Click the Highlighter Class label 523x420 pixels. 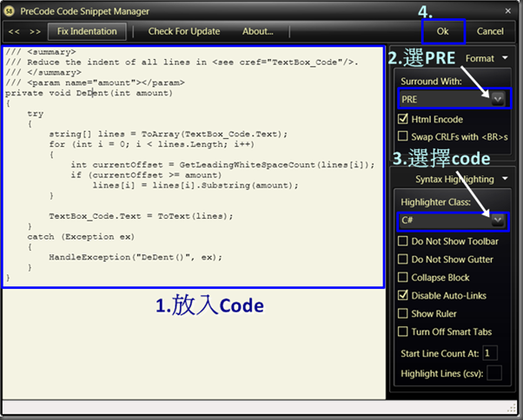(435, 202)
